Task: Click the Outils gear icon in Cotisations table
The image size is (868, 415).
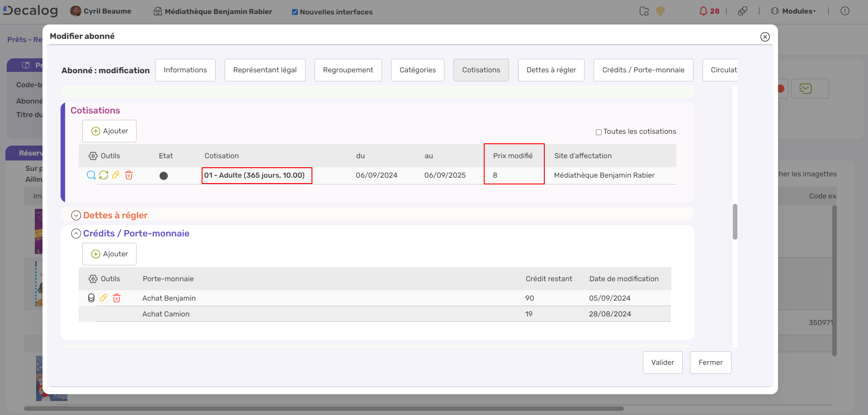Action: [93, 156]
